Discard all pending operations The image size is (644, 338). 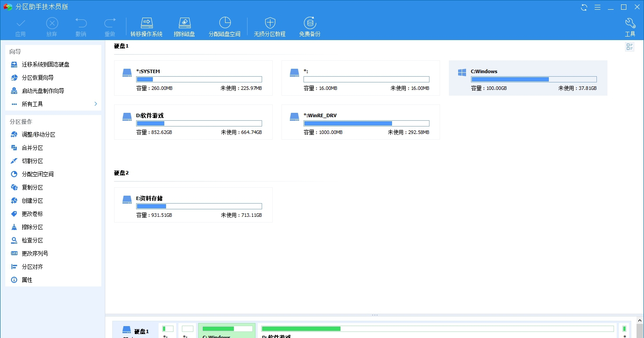[52, 26]
